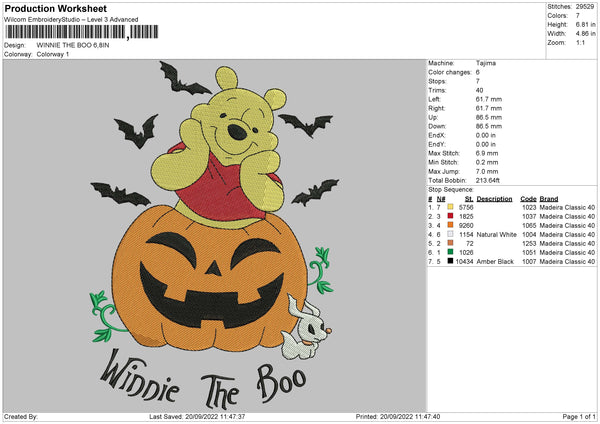Click stitch count "72" in stop row 5

tap(470, 243)
